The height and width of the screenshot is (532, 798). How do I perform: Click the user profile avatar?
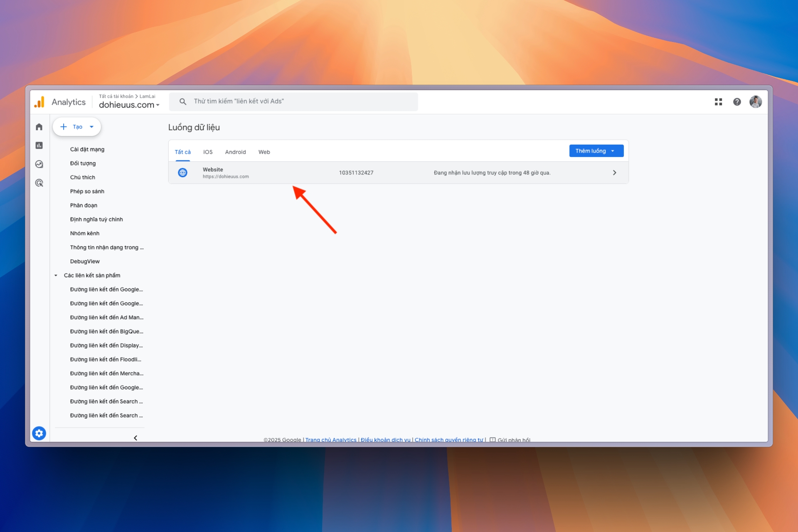tap(755, 102)
